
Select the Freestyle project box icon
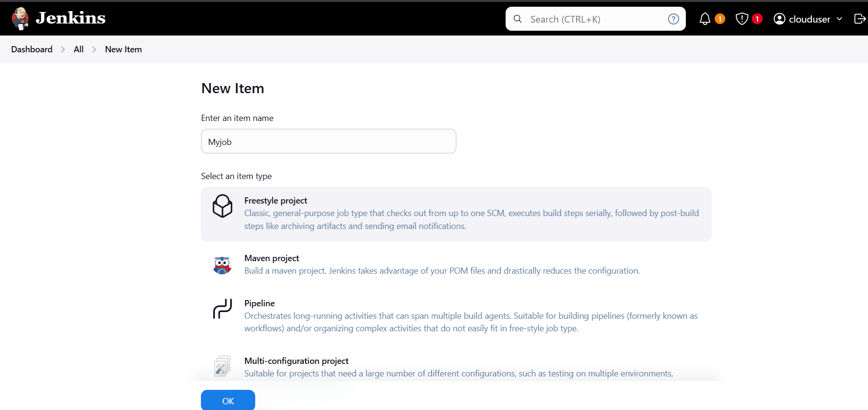(x=223, y=206)
